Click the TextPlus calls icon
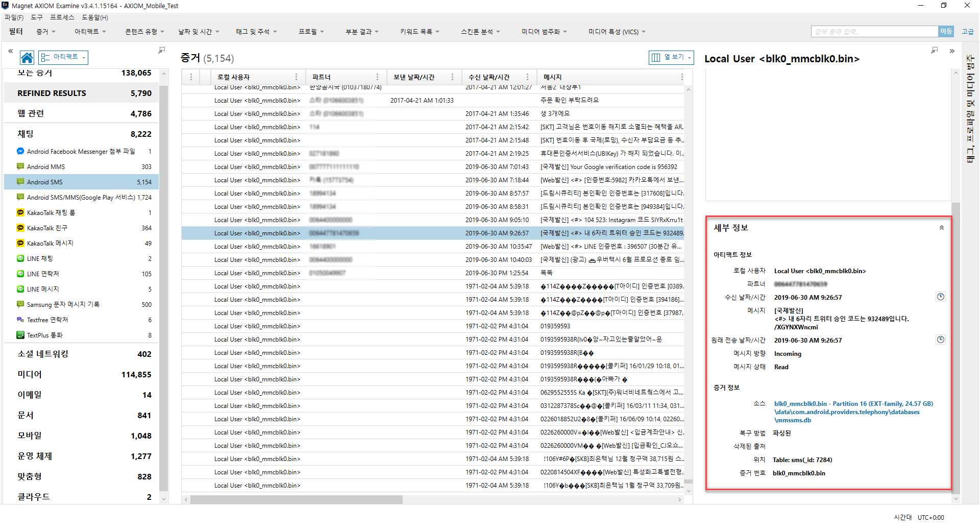 20,335
